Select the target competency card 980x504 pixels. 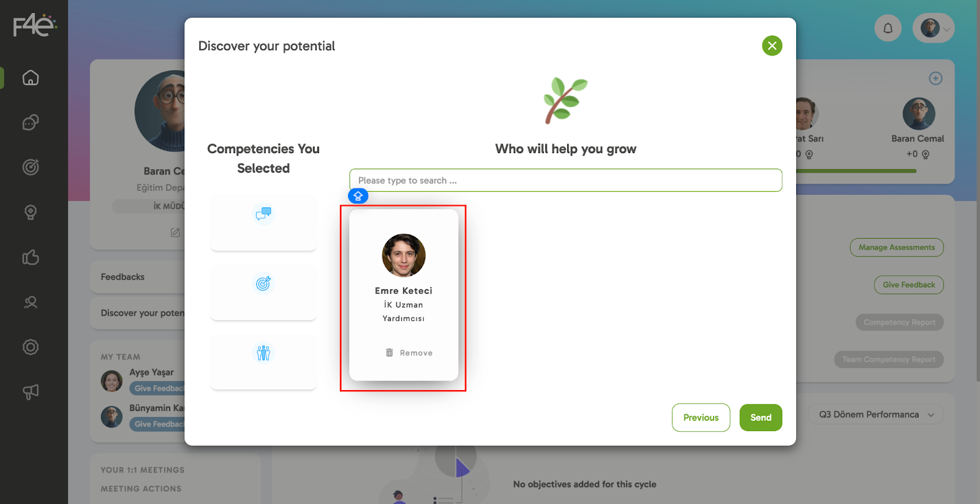[x=263, y=292]
